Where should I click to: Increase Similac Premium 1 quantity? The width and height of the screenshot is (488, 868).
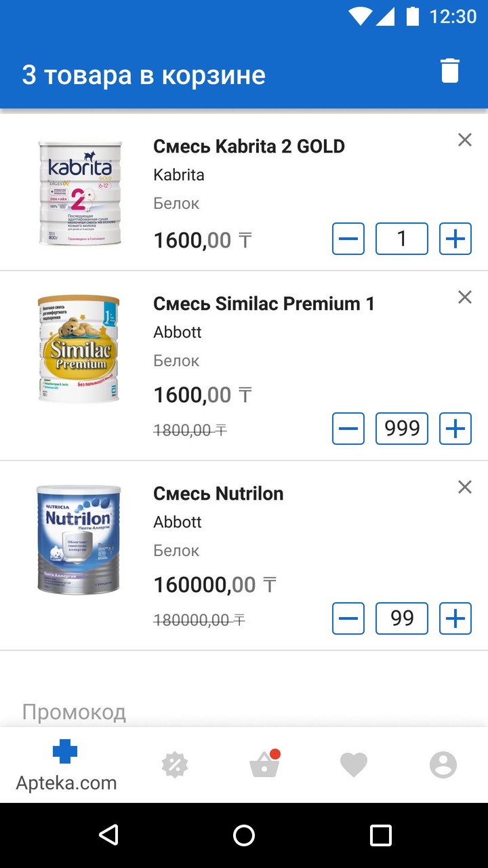[455, 429]
